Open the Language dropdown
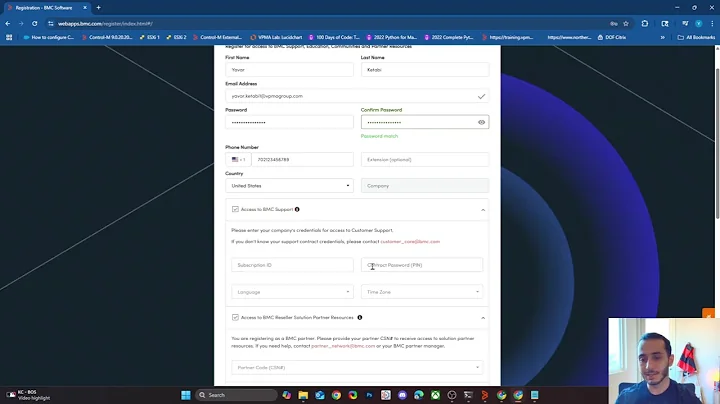 (x=292, y=292)
